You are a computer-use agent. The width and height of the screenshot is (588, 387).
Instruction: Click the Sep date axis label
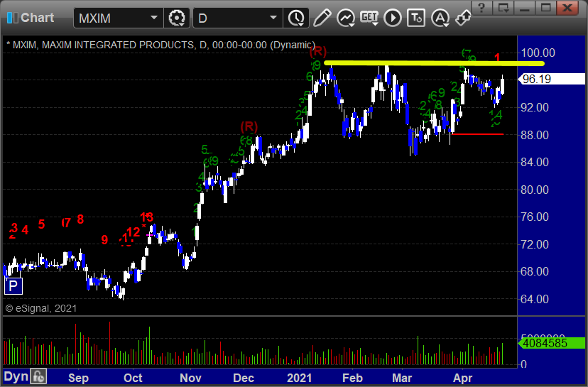pos(78,378)
